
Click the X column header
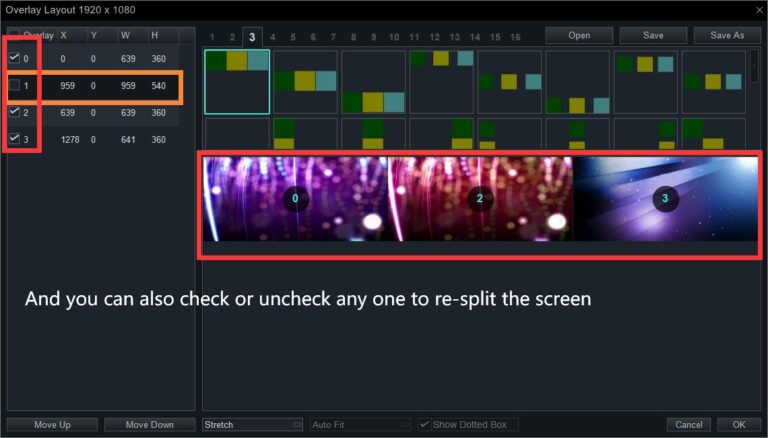pyautogui.click(x=64, y=35)
